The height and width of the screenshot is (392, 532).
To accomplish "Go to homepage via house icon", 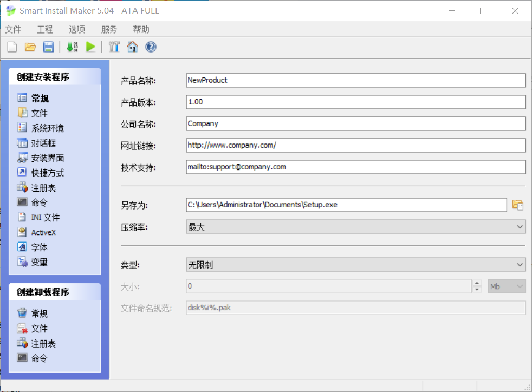I will pos(132,47).
